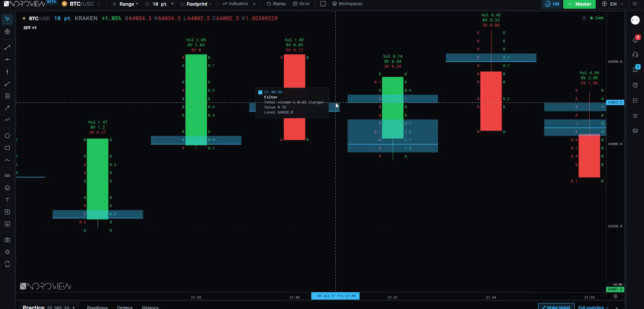Open the BTC/USD symbol dropdown
The image size is (644, 309).
point(81,4)
